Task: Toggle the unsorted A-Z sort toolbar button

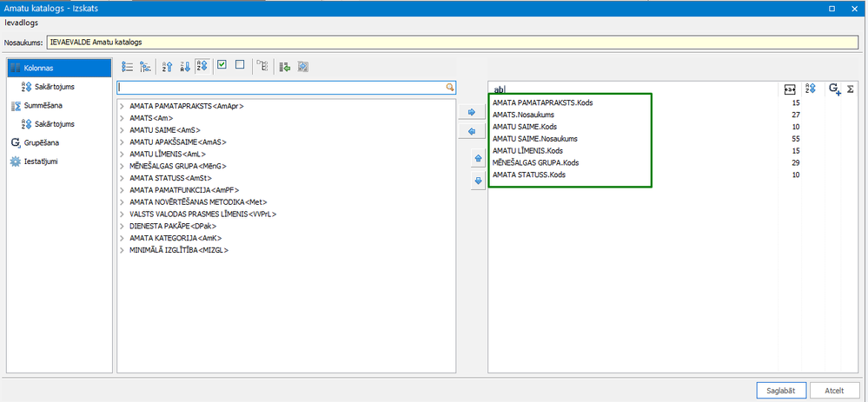Action: point(202,66)
